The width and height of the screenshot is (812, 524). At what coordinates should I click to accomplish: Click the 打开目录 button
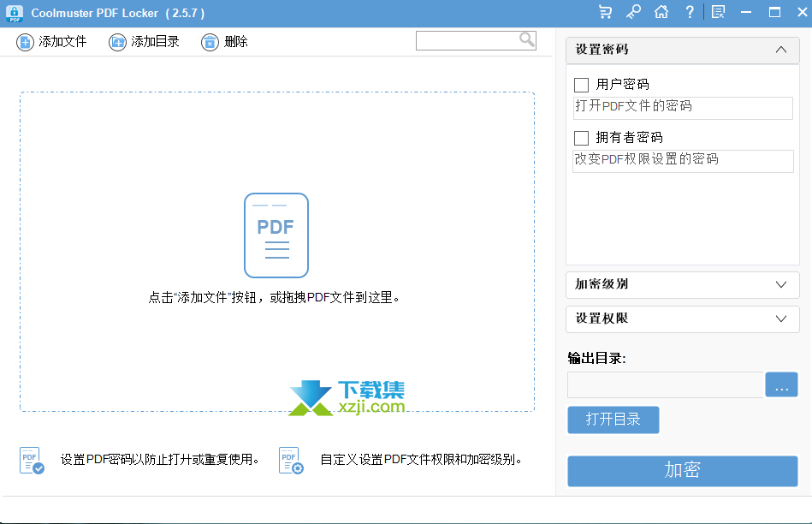[x=613, y=420]
